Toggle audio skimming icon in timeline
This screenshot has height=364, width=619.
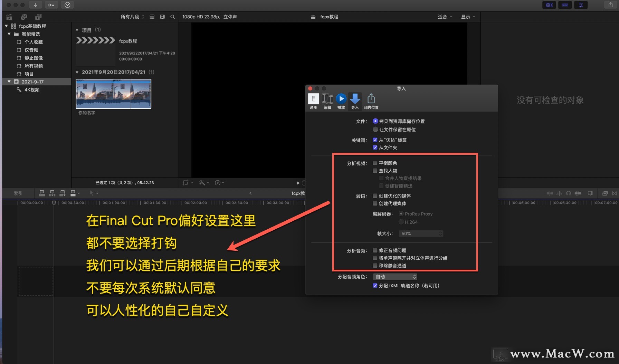coord(559,193)
